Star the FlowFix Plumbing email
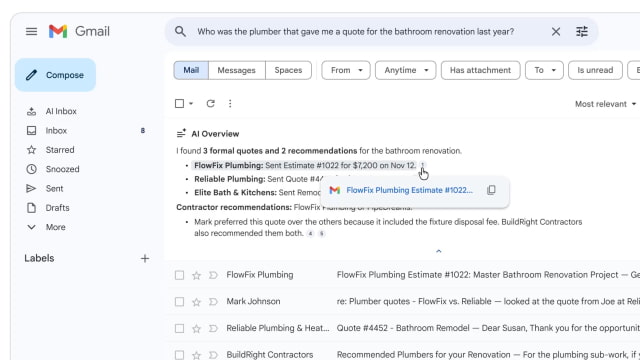 click(x=196, y=276)
